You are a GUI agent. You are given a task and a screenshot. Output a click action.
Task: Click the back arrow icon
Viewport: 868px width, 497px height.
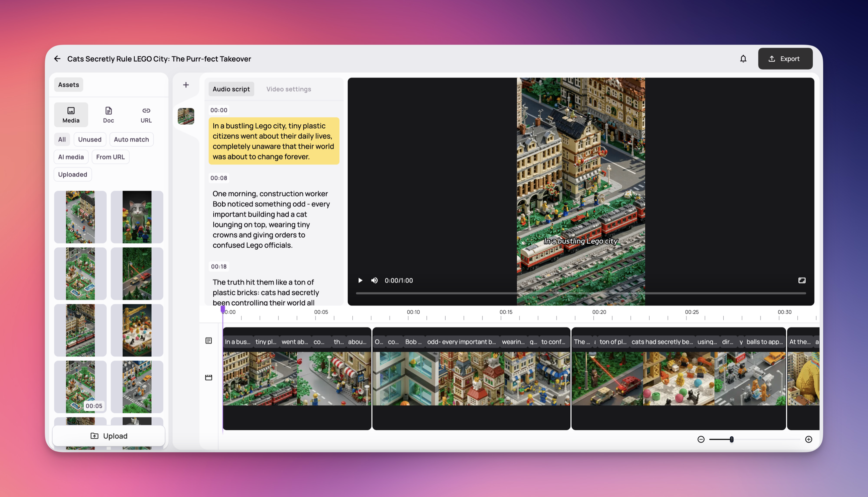point(57,59)
